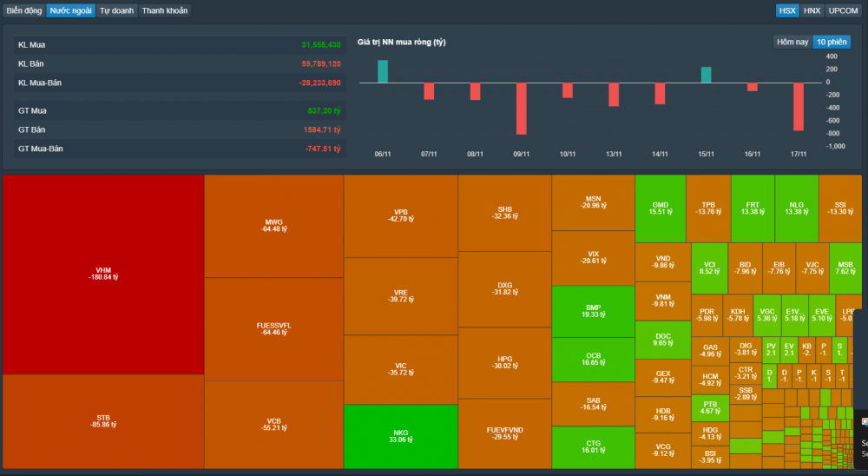Image resolution: width=868 pixels, height=476 pixels.
Task: Click the GEX -9.47 tỷ tile
Action: (663, 377)
